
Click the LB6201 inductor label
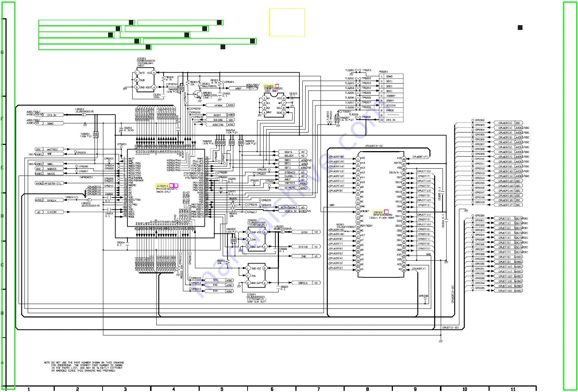(80, 109)
